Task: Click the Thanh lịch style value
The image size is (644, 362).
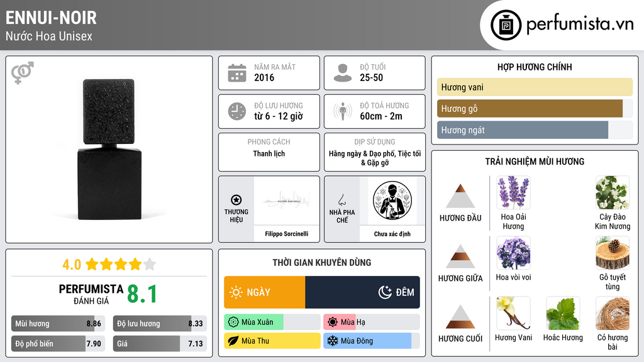Action: 269,153
